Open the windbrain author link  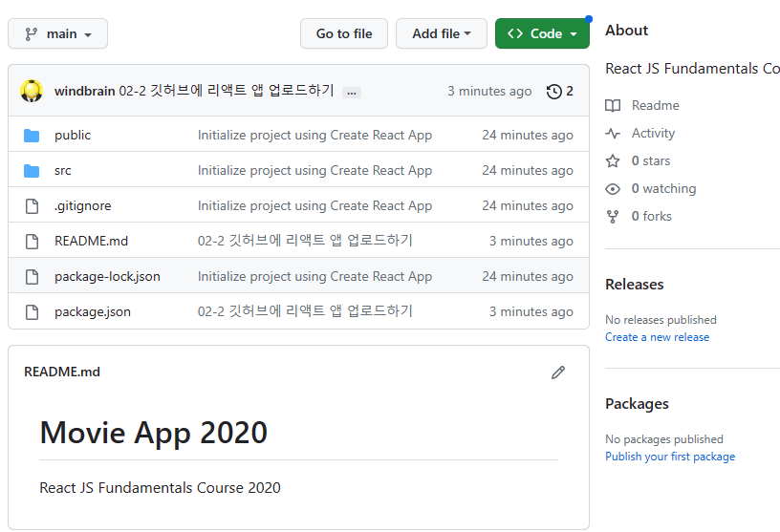tap(84, 91)
